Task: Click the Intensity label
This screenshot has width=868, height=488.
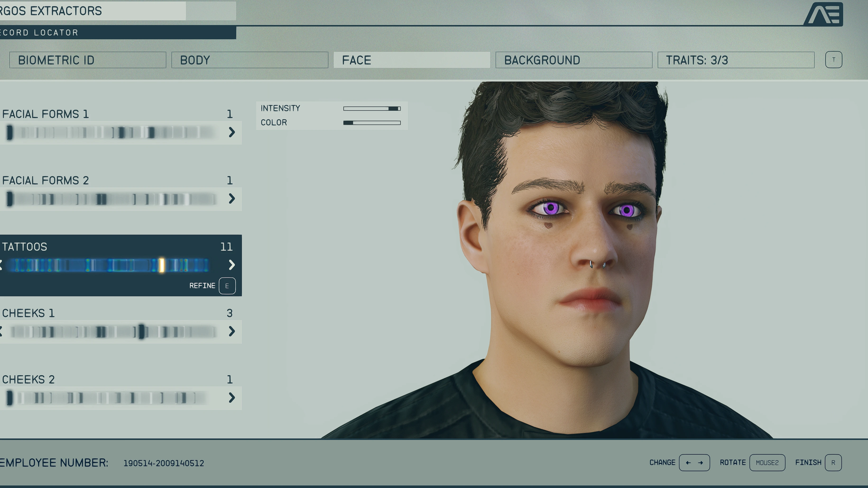Action: coord(280,108)
